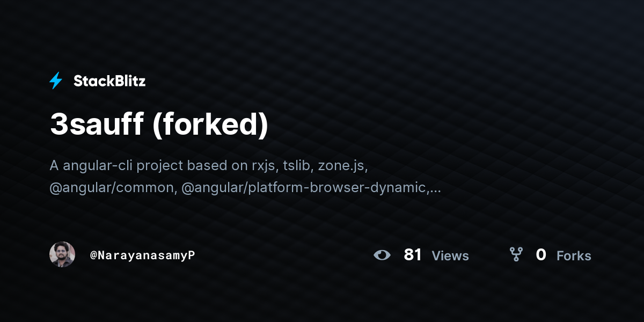
Task: Open the NarayanasamyP profile avatar
Action: point(62,254)
